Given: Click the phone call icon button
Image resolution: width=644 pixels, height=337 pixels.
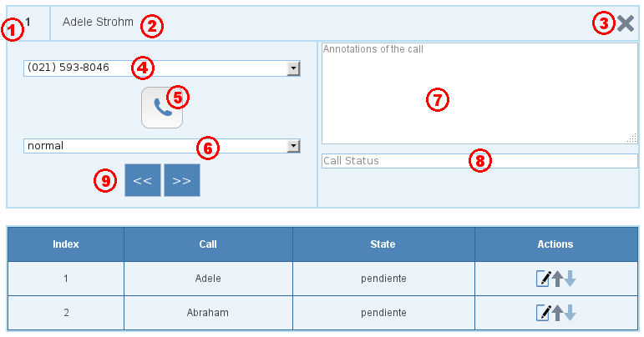Looking at the screenshot, I should [161, 108].
